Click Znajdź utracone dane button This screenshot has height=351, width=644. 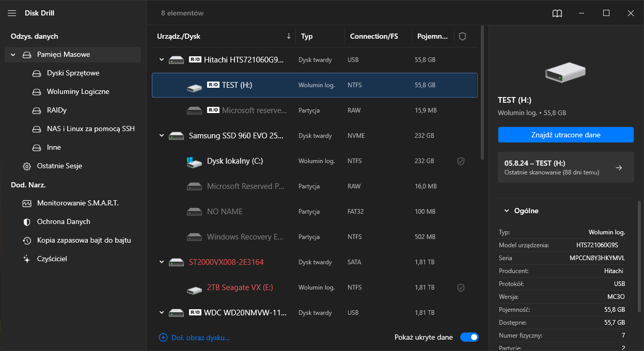566,135
